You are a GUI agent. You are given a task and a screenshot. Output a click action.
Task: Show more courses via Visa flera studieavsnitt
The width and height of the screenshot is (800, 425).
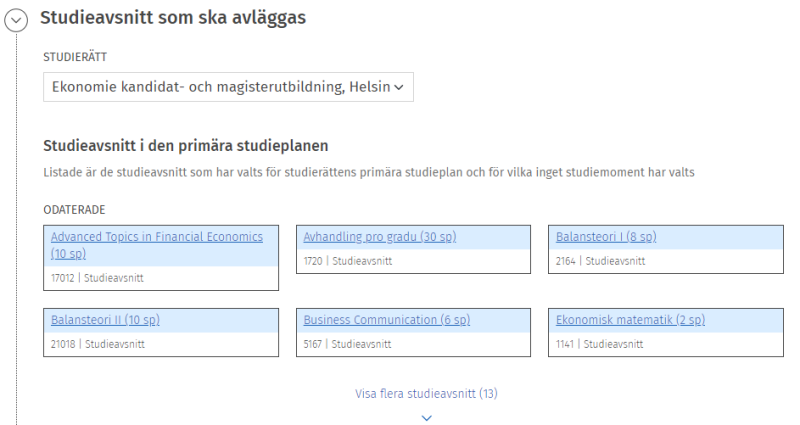pos(426,393)
